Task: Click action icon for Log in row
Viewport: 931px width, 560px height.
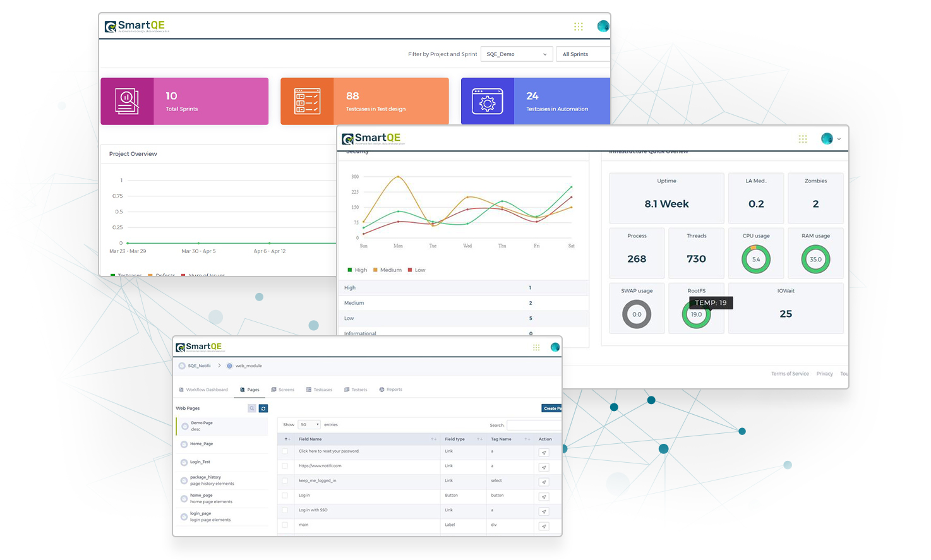Action: click(544, 497)
